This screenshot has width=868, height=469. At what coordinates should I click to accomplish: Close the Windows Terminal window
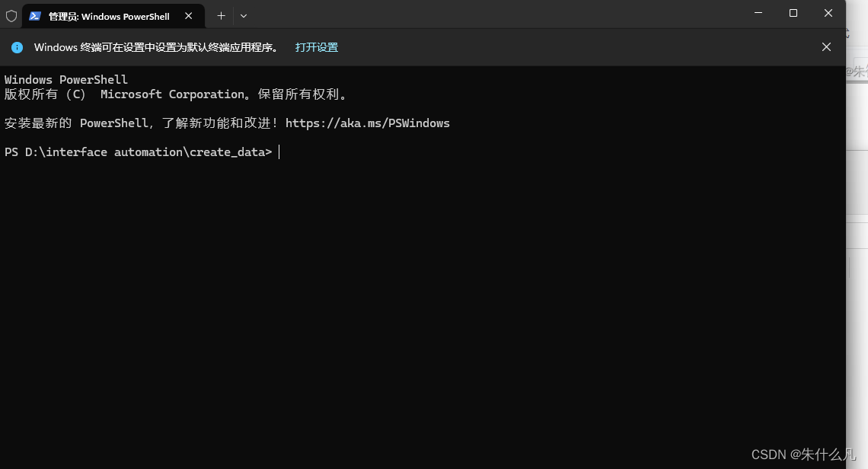pyautogui.click(x=828, y=13)
